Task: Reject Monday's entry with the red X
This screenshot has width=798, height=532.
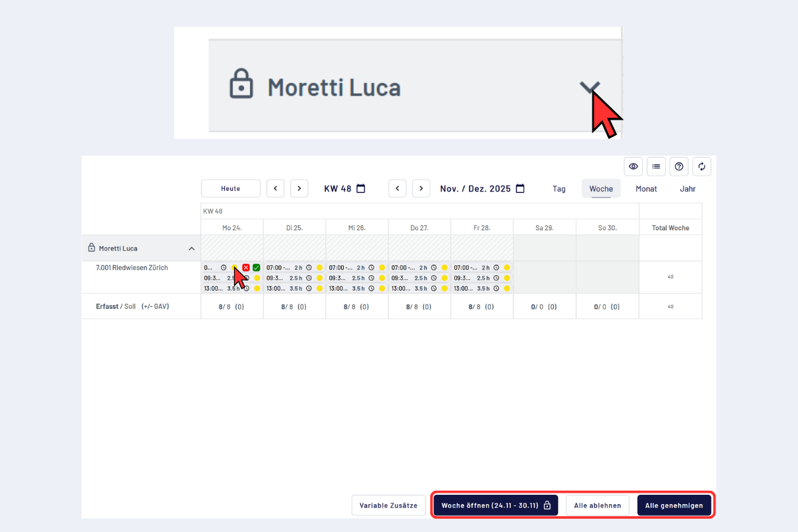Action: 246,267
